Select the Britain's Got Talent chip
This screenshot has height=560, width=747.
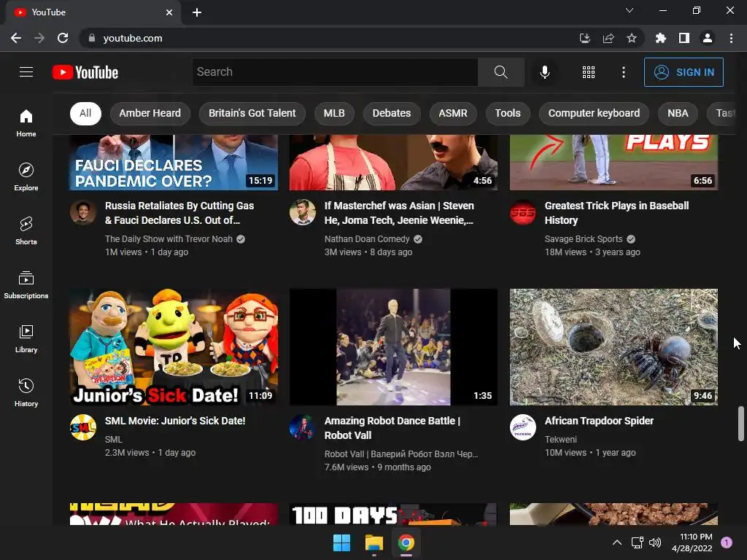click(x=252, y=113)
